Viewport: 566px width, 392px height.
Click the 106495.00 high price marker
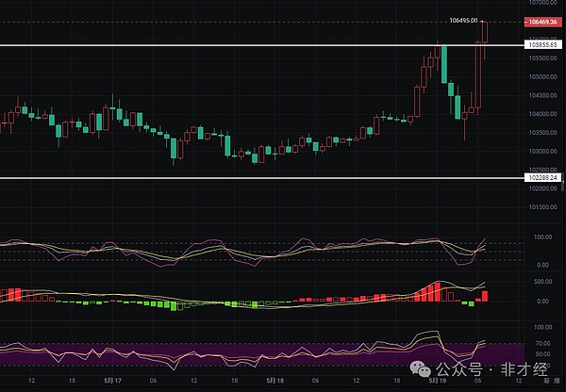tap(464, 20)
